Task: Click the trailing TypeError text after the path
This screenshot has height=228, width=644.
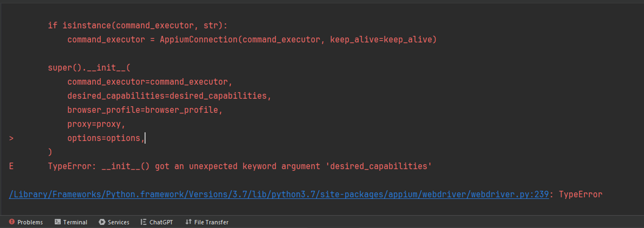Action: (x=580, y=194)
